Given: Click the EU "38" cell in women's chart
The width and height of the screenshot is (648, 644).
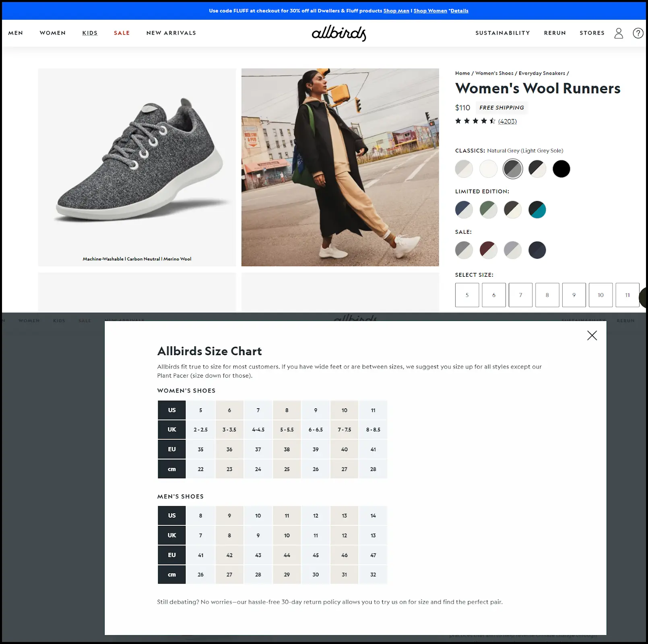Looking at the screenshot, I should (x=287, y=449).
